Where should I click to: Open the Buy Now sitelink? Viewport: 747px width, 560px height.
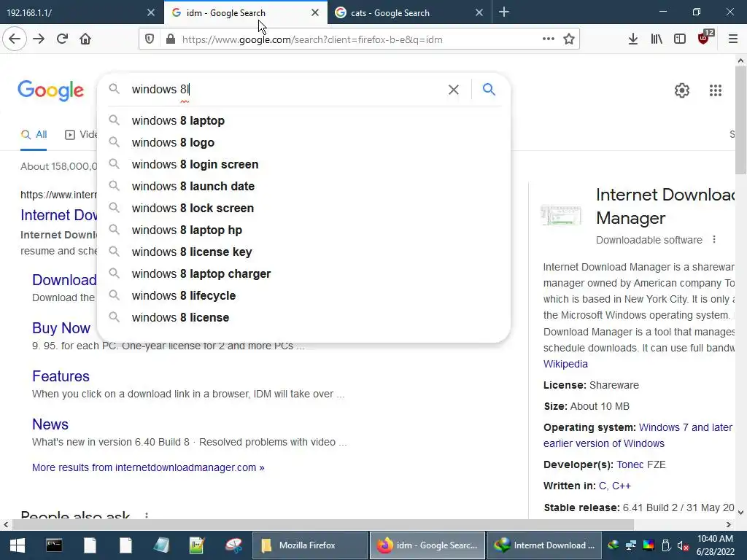tap(61, 328)
